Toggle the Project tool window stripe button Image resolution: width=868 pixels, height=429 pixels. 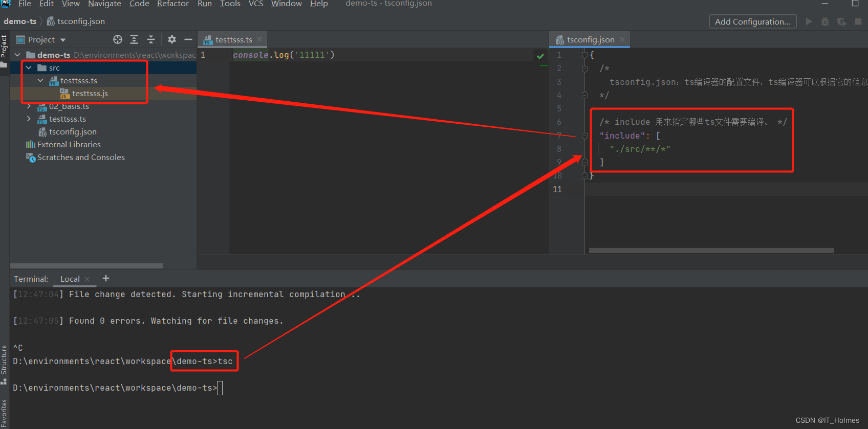(x=4, y=51)
